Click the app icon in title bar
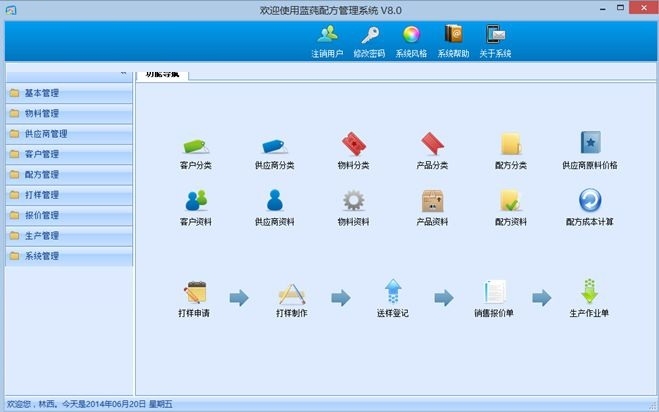 click(x=11, y=10)
